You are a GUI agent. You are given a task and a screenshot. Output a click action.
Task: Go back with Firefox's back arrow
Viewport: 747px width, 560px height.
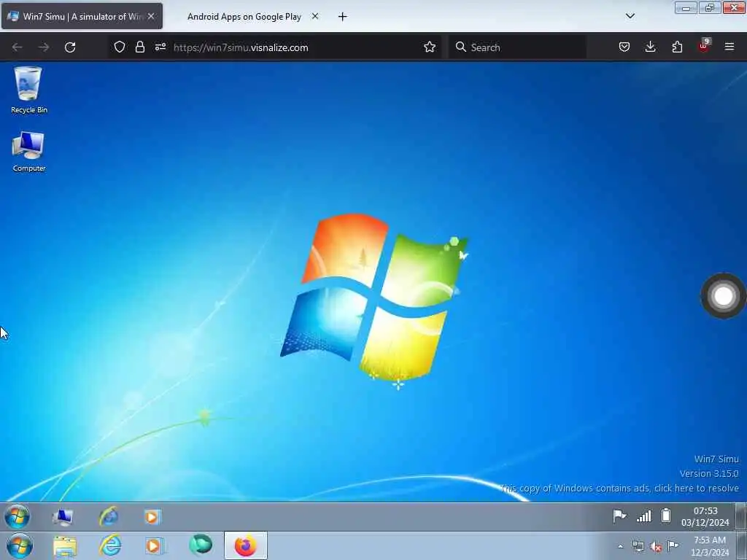click(x=18, y=47)
